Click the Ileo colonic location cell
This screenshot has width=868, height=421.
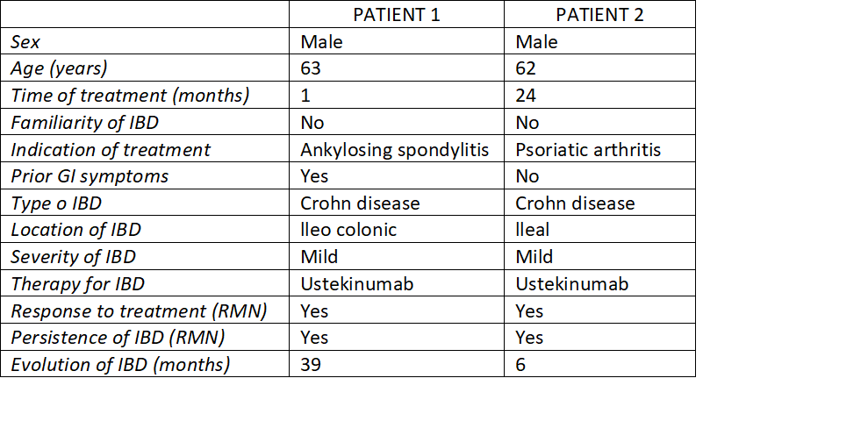[x=348, y=231]
